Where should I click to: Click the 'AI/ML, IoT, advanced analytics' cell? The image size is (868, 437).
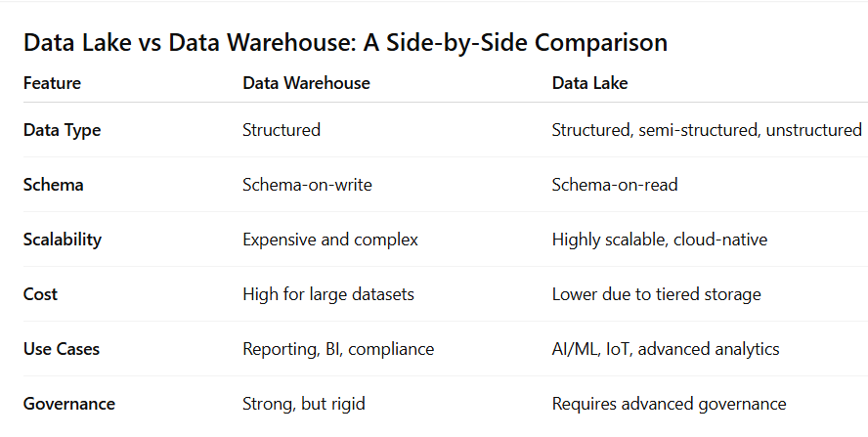665,349
